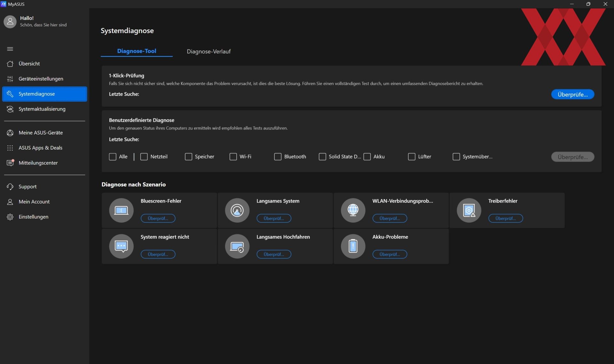This screenshot has height=364, width=614.
Task: Click the ASUS Apps & Deals grid icon
Action: 10,148
